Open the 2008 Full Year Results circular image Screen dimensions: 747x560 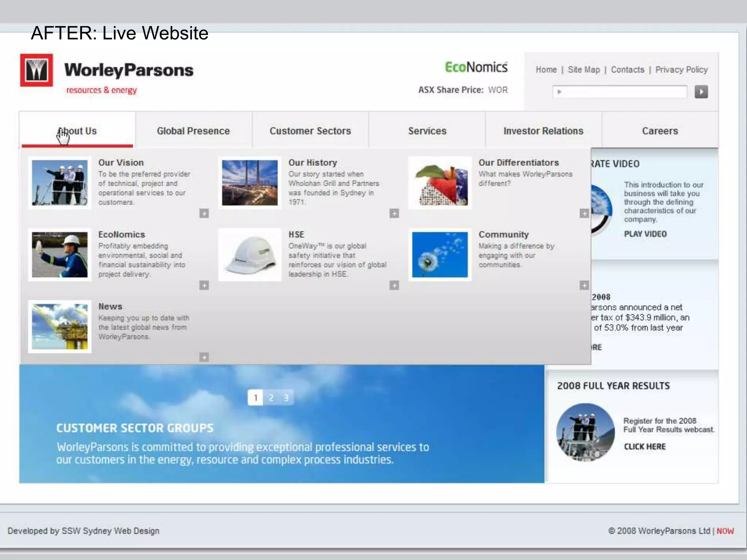click(x=585, y=432)
